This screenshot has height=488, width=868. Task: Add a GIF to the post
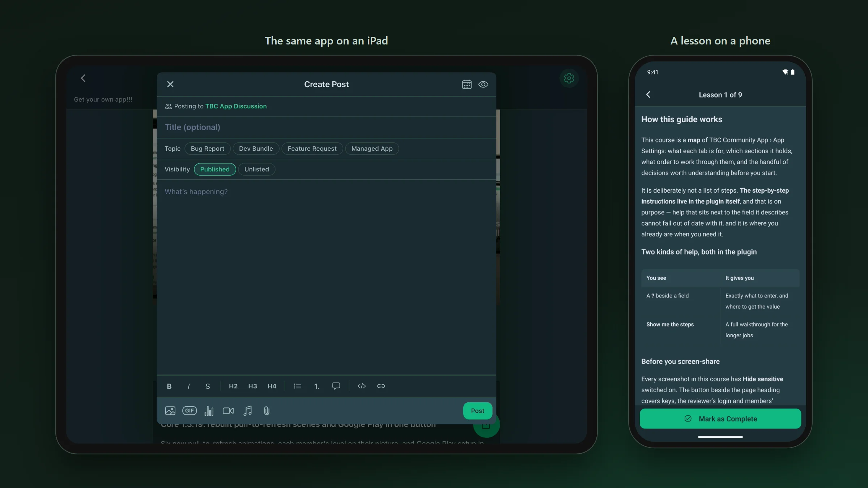(x=190, y=411)
